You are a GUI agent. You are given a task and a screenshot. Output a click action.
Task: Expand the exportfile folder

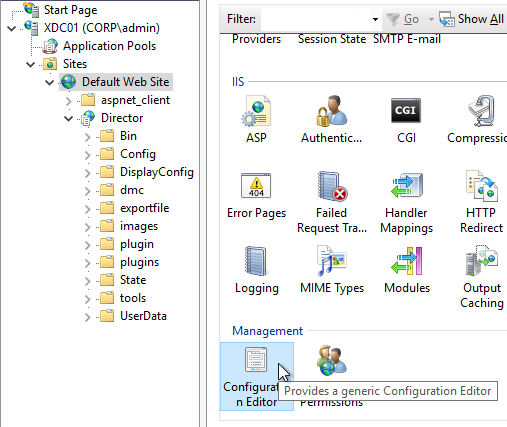[x=87, y=209]
